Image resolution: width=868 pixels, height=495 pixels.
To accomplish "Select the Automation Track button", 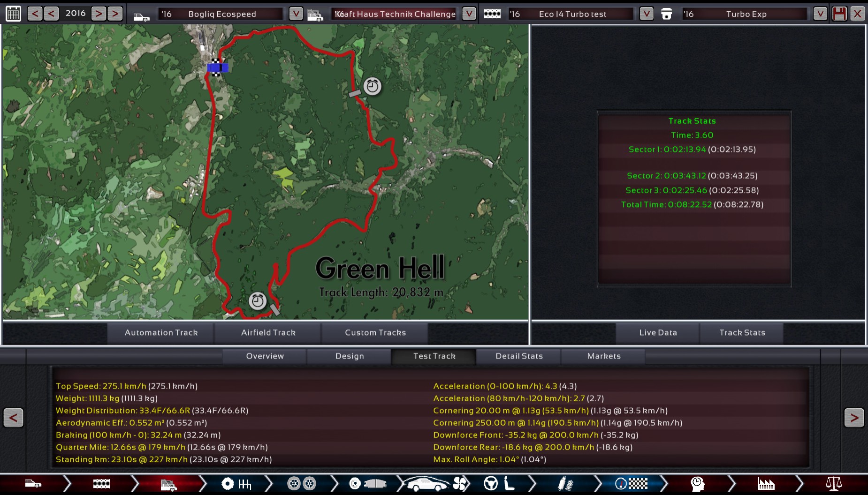I will [x=161, y=332].
